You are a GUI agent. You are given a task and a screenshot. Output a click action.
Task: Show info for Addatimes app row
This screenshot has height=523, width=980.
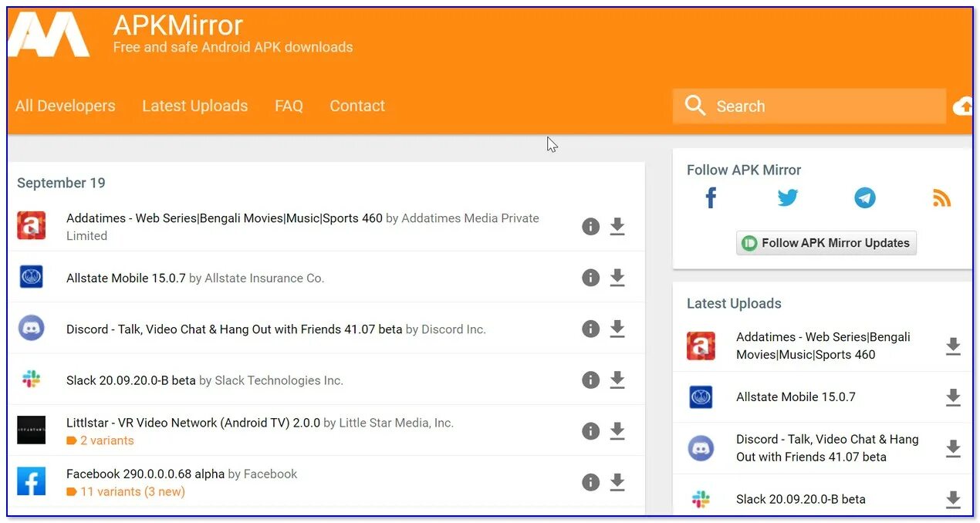point(590,226)
